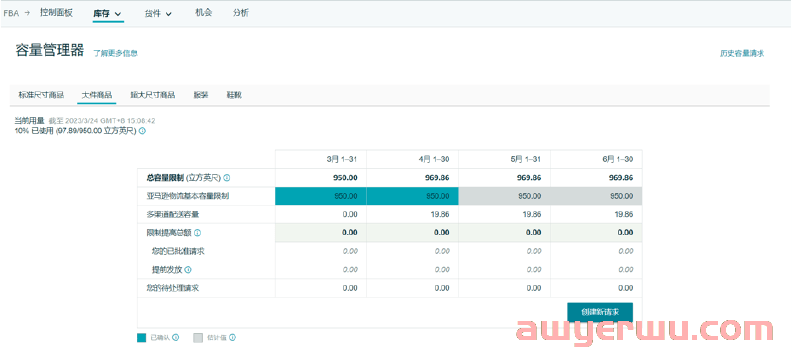
Task: Open the 了解更多信息 link
Action: click(115, 53)
